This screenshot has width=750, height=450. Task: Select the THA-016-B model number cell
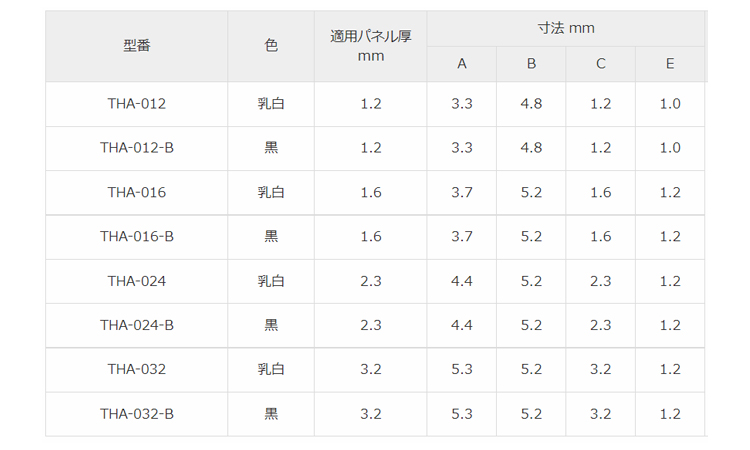tap(137, 237)
